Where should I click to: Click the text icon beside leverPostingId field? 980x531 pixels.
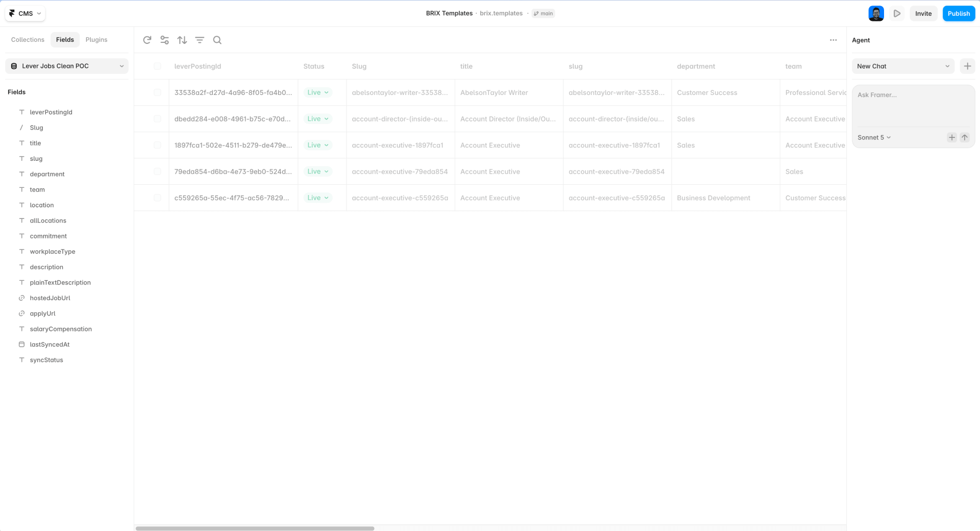(x=21, y=112)
